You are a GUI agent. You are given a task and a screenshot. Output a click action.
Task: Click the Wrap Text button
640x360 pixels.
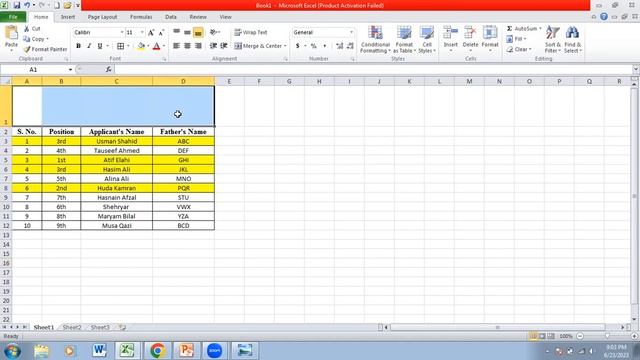[251, 32]
